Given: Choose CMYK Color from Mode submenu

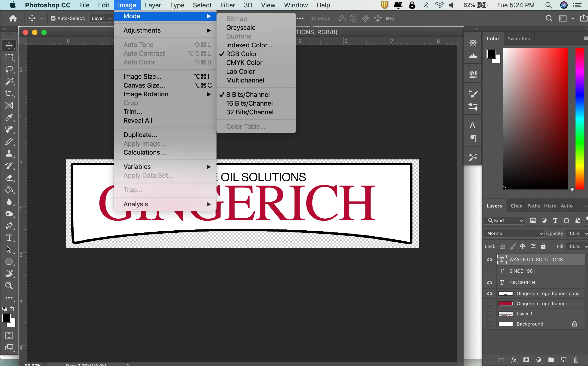Looking at the screenshot, I should point(244,63).
